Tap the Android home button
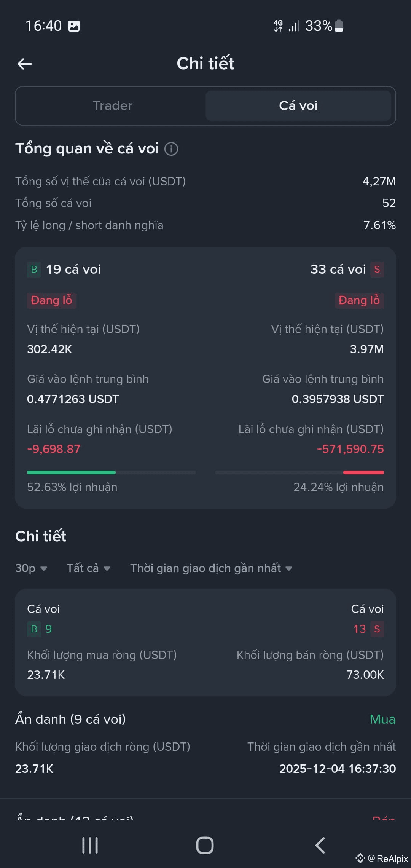 (x=205, y=845)
